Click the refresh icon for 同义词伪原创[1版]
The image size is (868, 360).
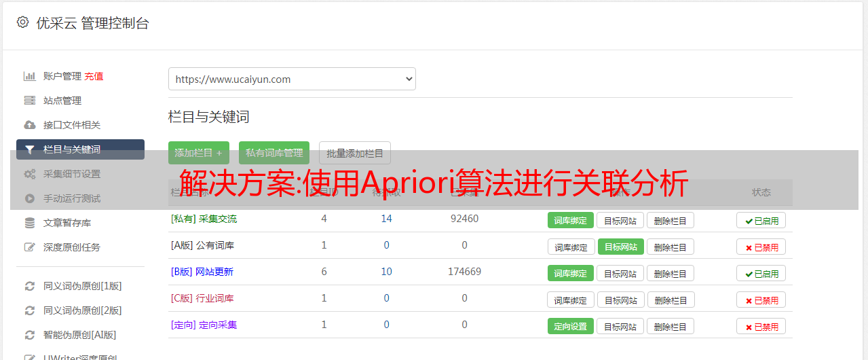(29, 286)
